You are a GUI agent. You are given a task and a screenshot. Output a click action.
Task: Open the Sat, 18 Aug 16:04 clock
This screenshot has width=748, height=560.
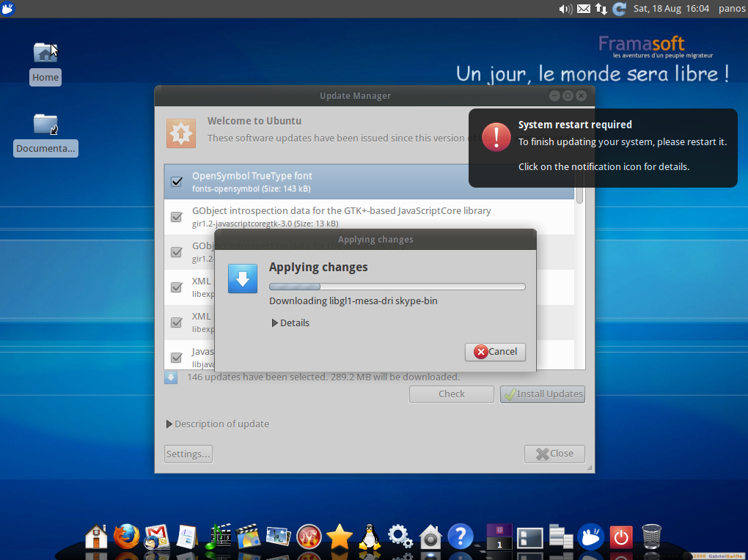(x=671, y=9)
